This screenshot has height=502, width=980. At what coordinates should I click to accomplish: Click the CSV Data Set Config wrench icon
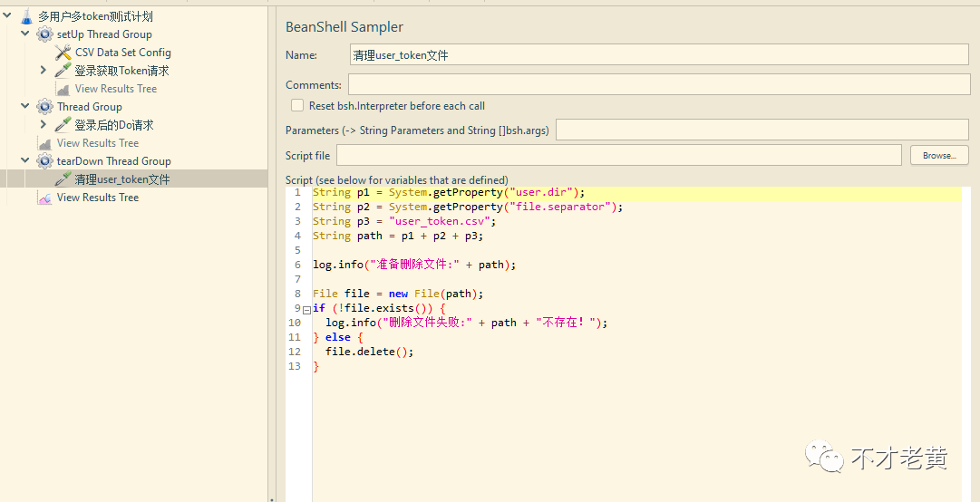63,53
